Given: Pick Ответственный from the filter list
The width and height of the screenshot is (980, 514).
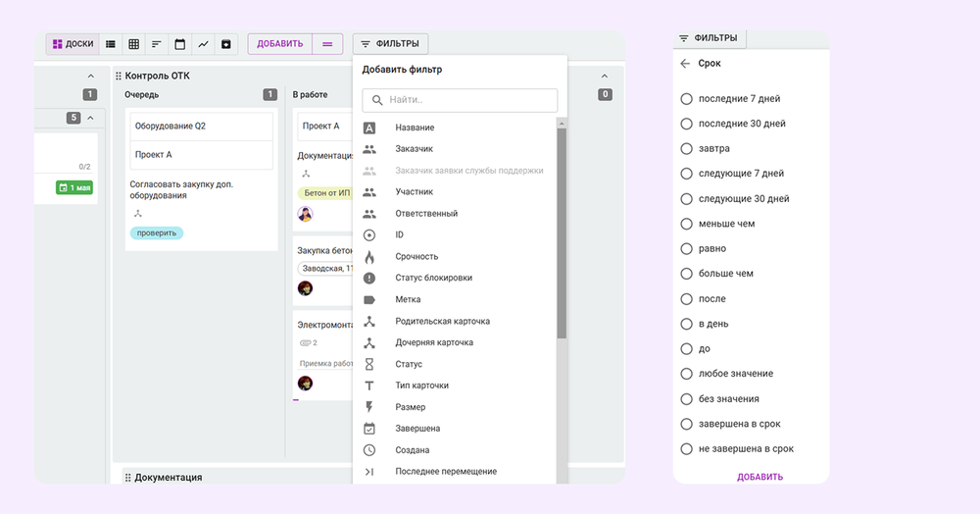Looking at the screenshot, I should coord(426,214).
